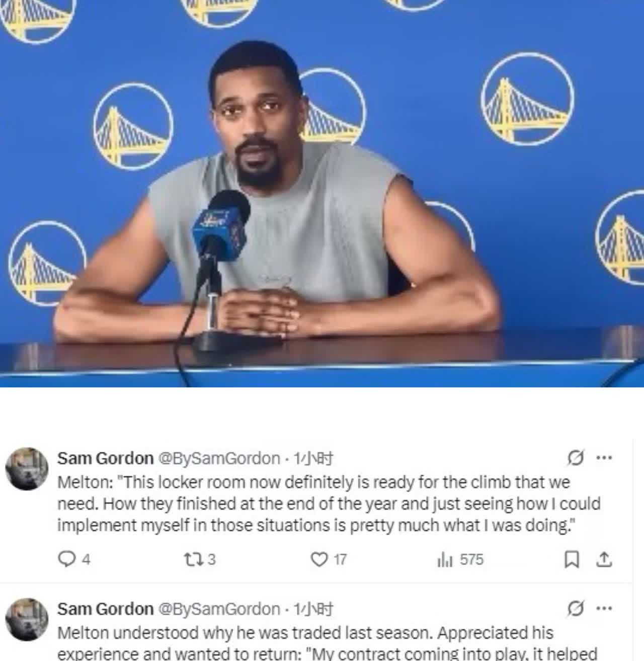Open @BySamGordon handle on first tweet
The height and width of the screenshot is (661, 644).
(219, 458)
